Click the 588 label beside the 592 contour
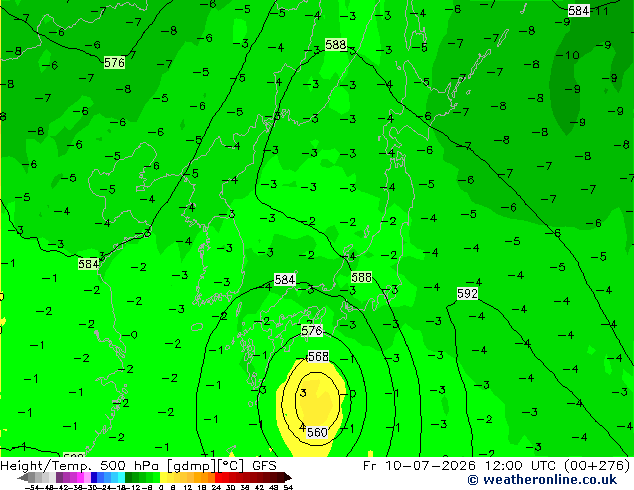The height and width of the screenshot is (490, 634). (361, 277)
